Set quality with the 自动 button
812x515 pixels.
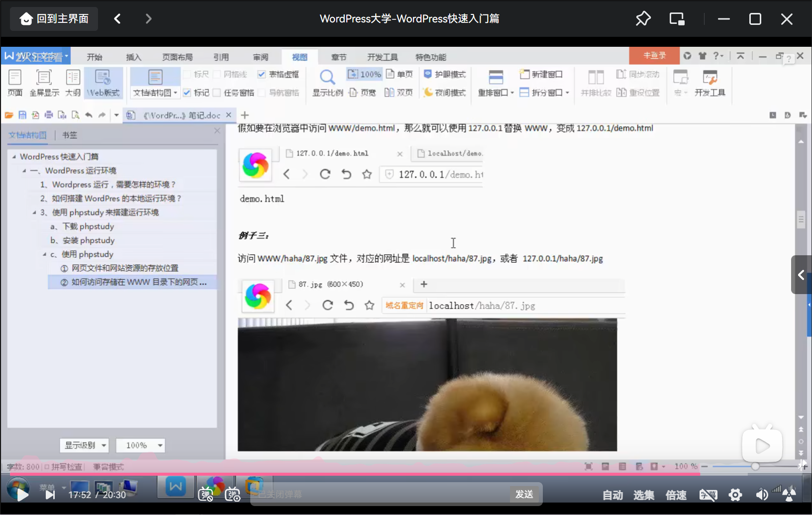pyautogui.click(x=613, y=495)
